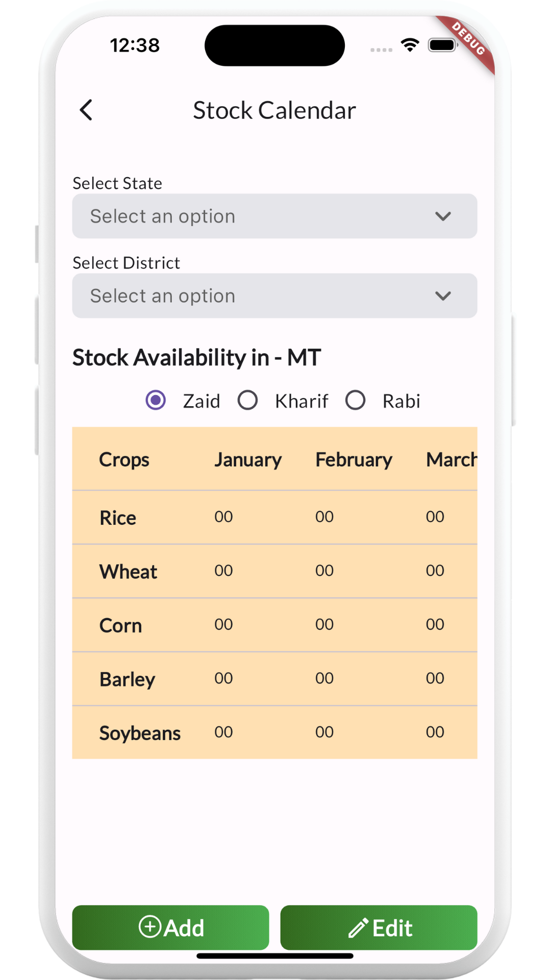Tap the Corn March stock value

tap(435, 624)
